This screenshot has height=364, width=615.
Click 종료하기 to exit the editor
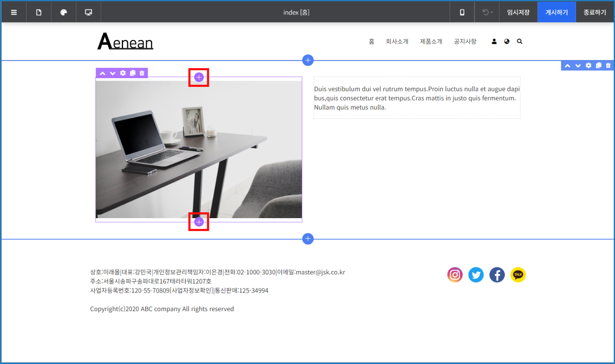[x=595, y=12]
